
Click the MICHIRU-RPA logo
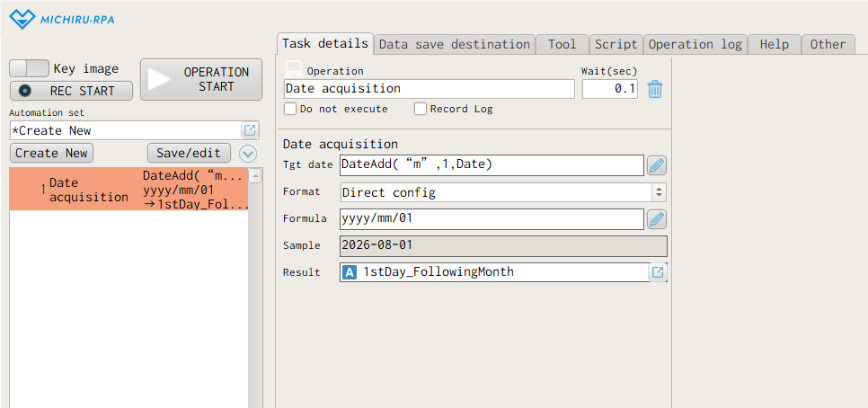(x=62, y=20)
